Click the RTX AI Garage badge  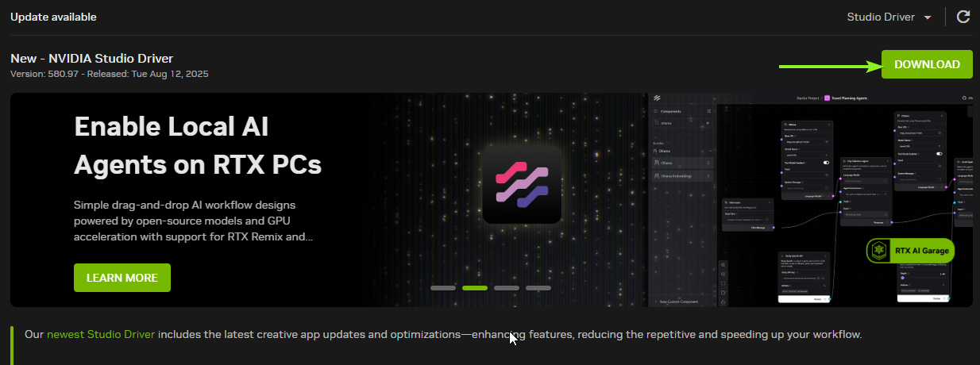[x=911, y=251]
